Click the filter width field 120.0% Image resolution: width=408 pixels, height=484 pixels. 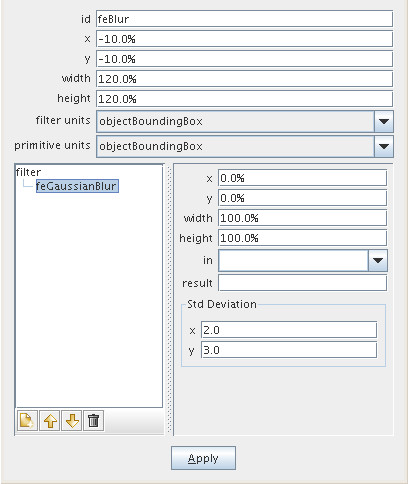(244, 79)
